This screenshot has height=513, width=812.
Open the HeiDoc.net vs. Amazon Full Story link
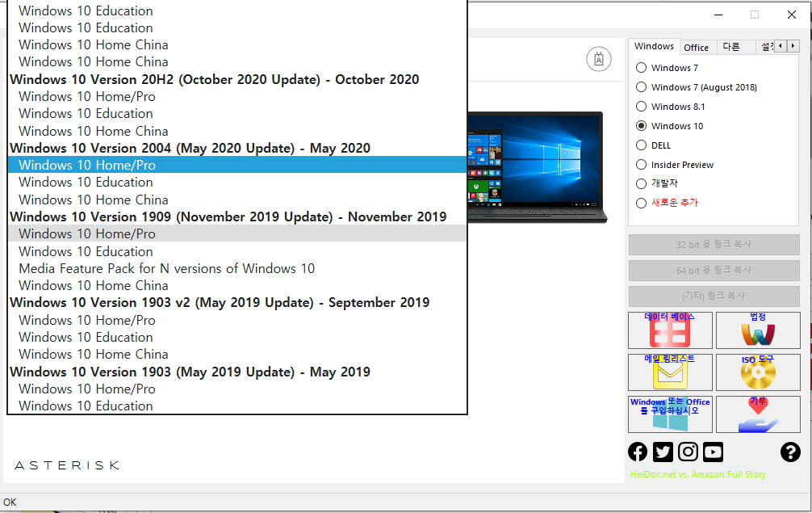point(697,474)
